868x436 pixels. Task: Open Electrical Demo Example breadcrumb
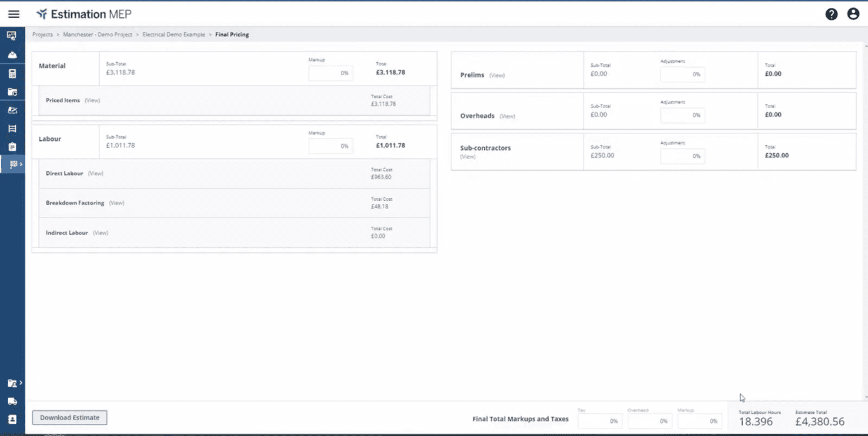tap(173, 34)
